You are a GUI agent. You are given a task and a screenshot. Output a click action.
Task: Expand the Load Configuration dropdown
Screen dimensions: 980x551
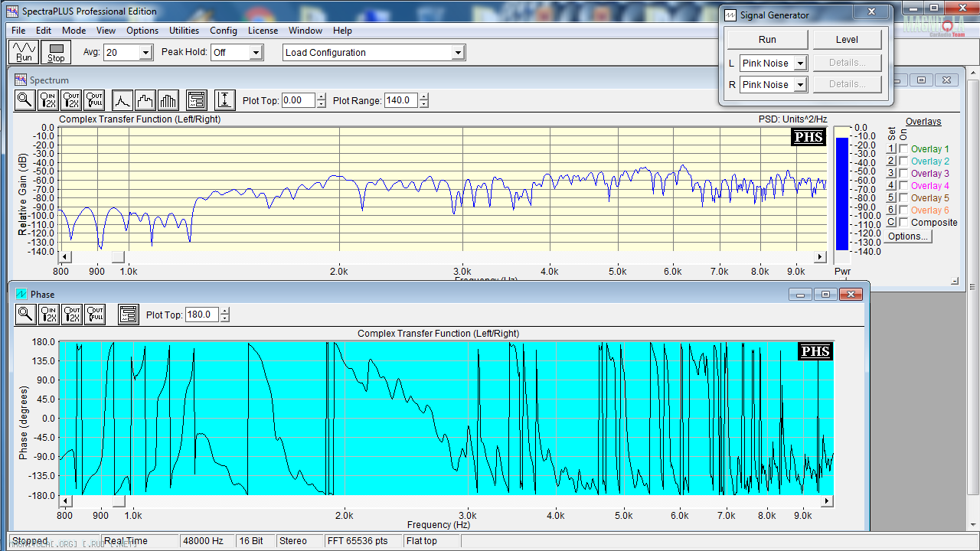pos(458,53)
